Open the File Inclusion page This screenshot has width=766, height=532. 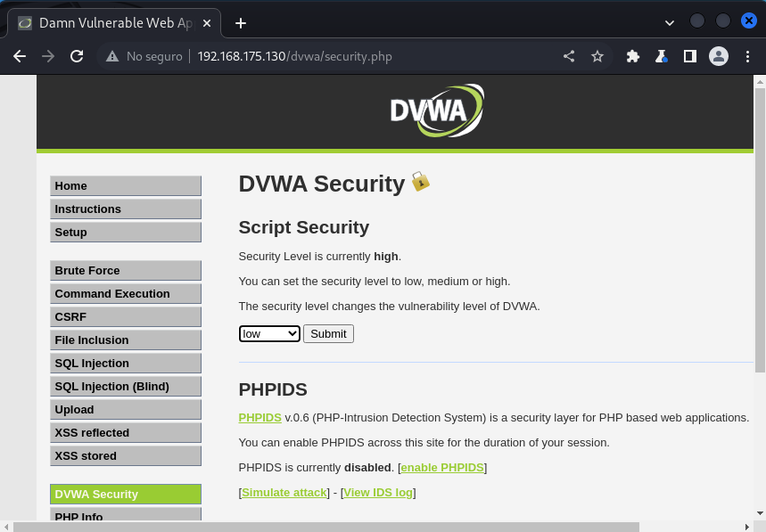click(126, 340)
